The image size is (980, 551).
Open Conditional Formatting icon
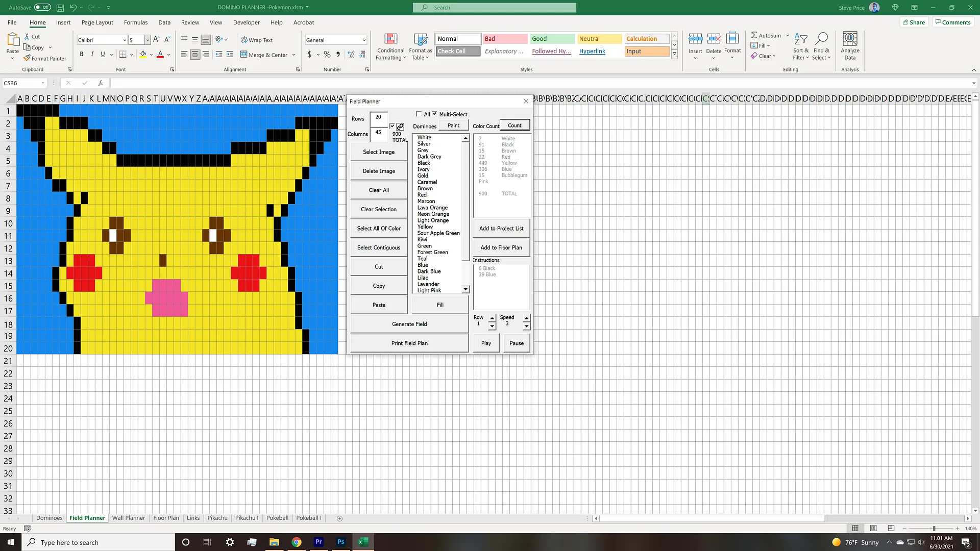[391, 39]
